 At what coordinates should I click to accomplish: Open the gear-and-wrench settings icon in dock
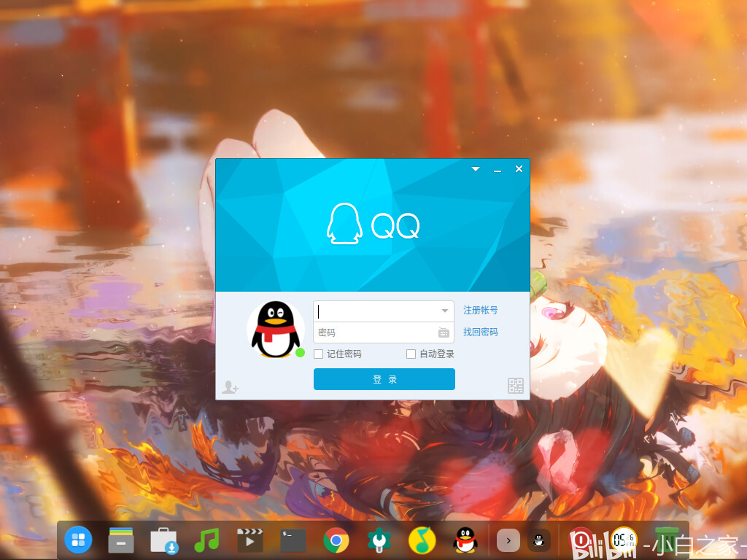(379, 540)
